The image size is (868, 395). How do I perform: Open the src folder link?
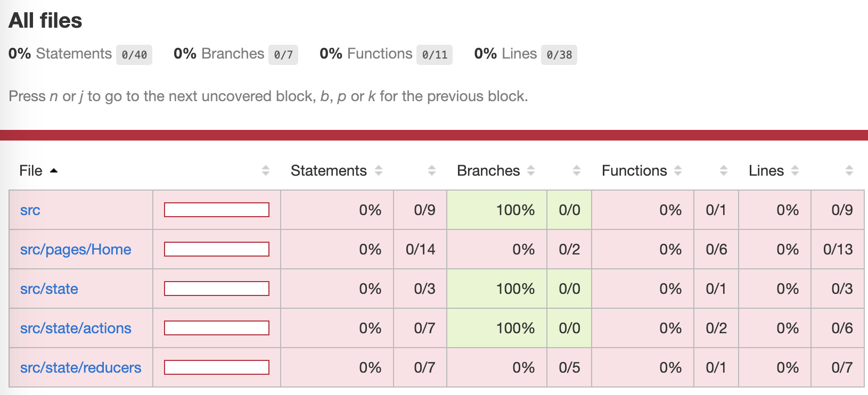pos(30,210)
